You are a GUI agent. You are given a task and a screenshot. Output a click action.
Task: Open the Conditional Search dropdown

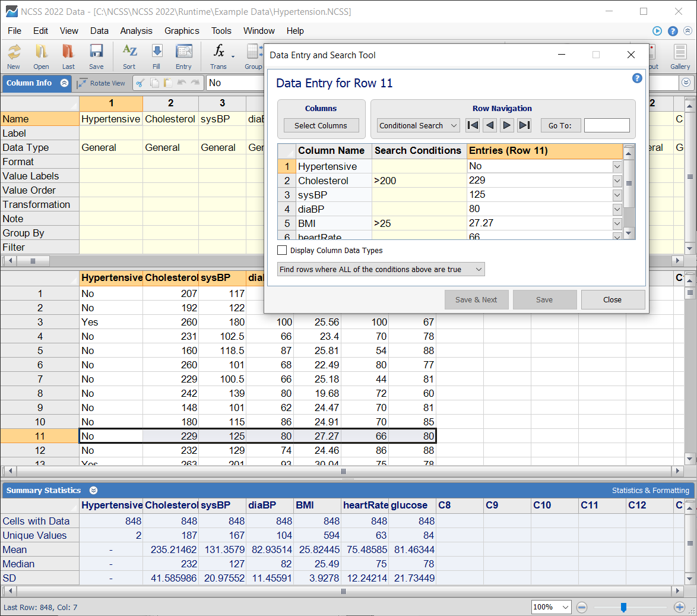(418, 125)
